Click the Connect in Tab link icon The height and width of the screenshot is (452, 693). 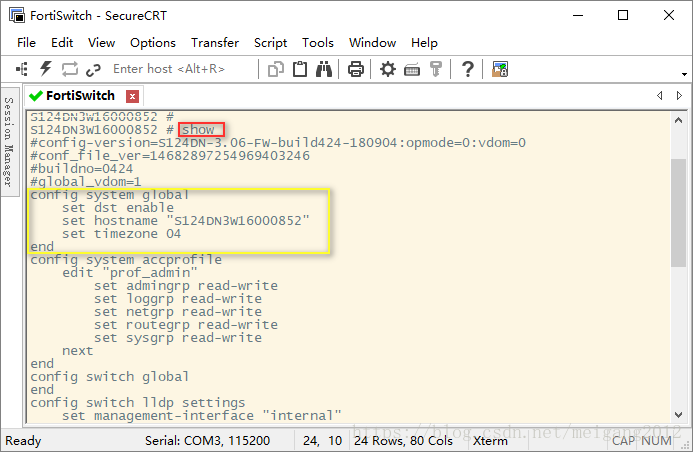93,70
